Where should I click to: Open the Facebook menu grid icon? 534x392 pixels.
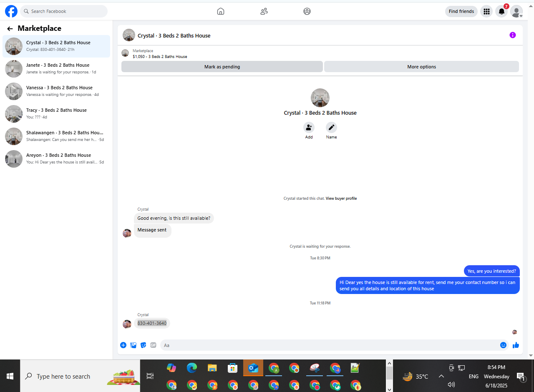pyautogui.click(x=486, y=11)
